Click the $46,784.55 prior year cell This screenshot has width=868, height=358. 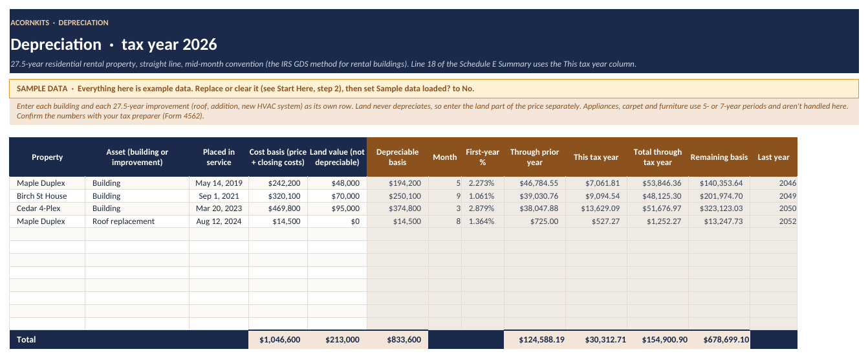pos(534,183)
